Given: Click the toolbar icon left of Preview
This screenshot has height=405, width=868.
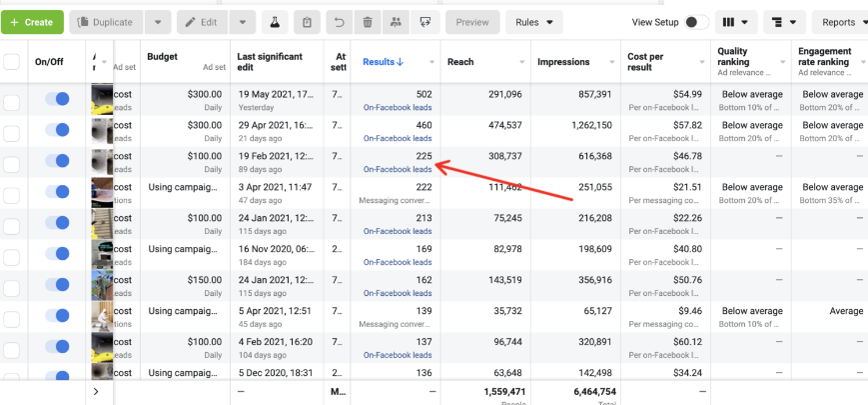Looking at the screenshot, I should click(x=426, y=22).
